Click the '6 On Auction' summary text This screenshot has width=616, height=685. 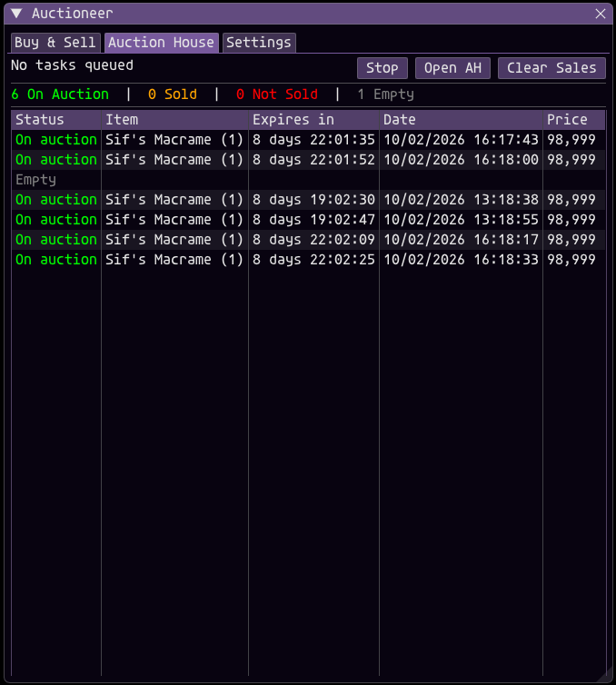coord(60,94)
